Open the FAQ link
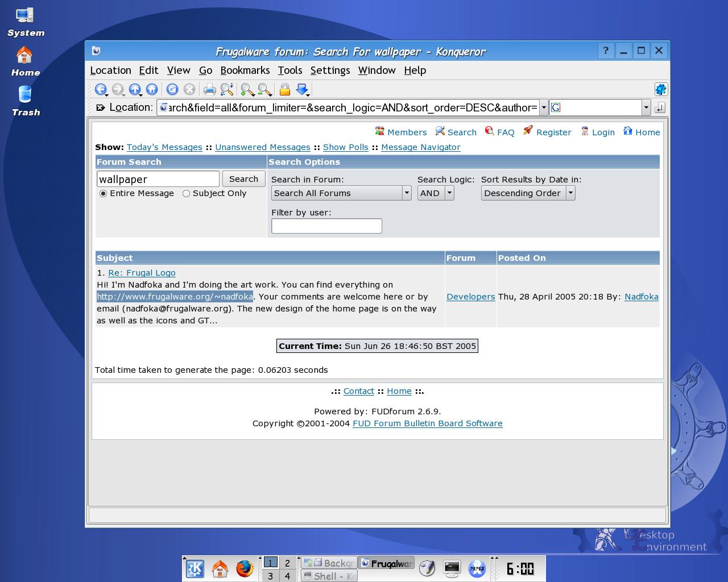Screen dimensions: 728x582 pyautogui.click(x=506, y=132)
